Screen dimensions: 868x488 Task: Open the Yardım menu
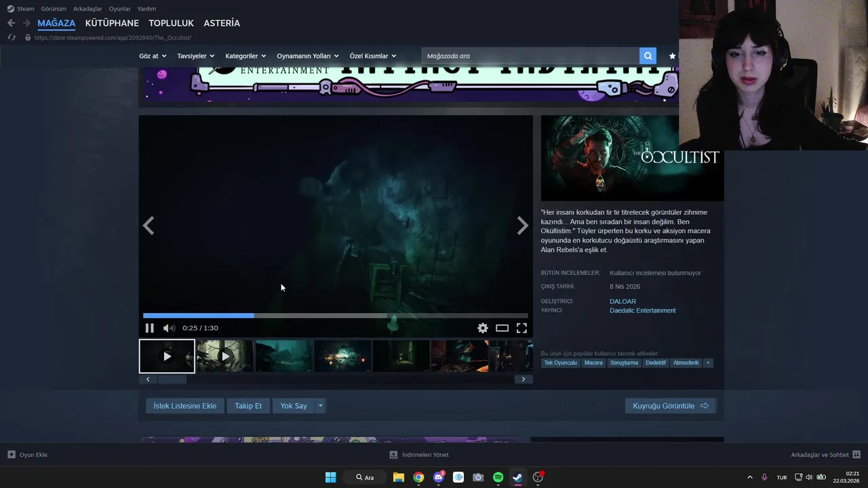pos(146,9)
